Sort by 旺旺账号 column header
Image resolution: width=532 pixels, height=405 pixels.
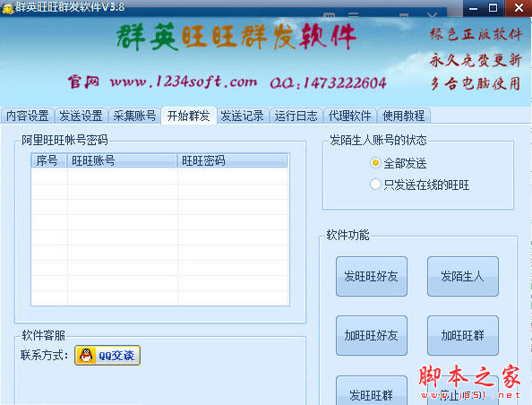[122, 160]
